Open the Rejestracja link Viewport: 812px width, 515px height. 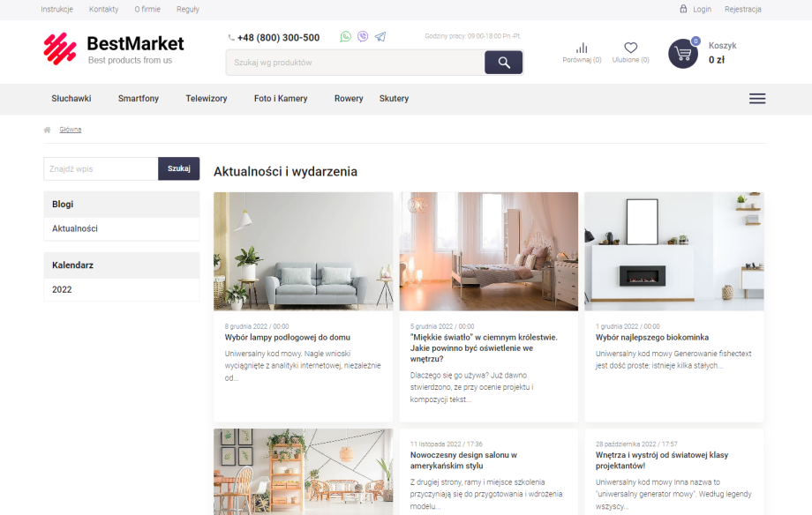tap(742, 10)
